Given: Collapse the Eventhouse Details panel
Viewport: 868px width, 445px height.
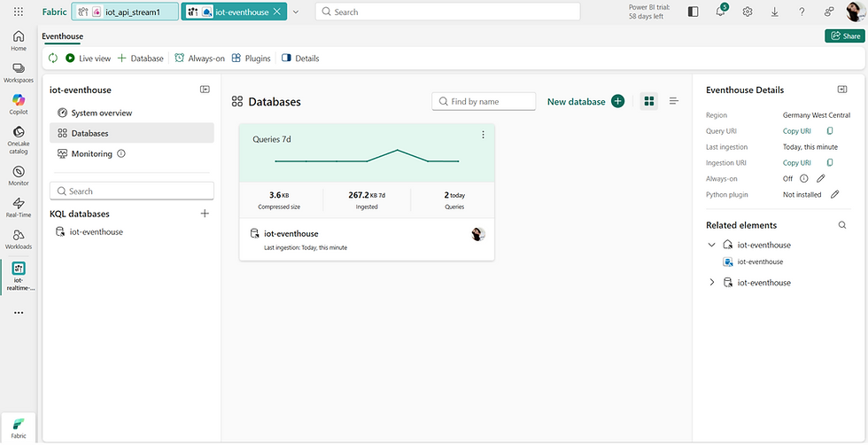Looking at the screenshot, I should (x=842, y=90).
